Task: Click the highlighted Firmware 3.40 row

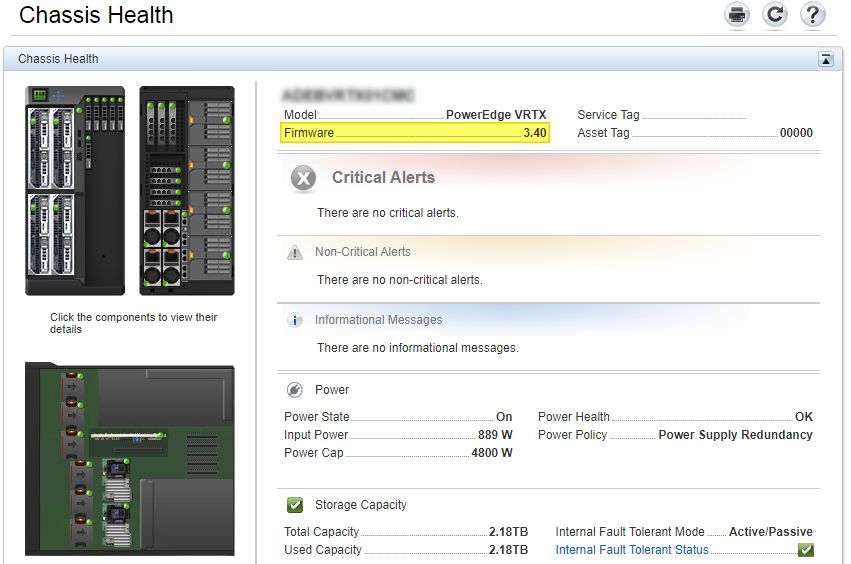Action: [415, 133]
